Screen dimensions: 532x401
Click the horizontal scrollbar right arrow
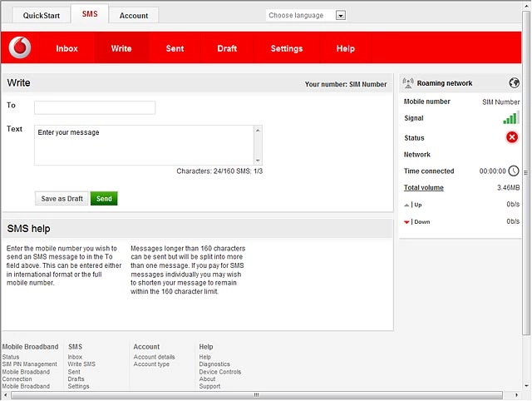coord(516,395)
